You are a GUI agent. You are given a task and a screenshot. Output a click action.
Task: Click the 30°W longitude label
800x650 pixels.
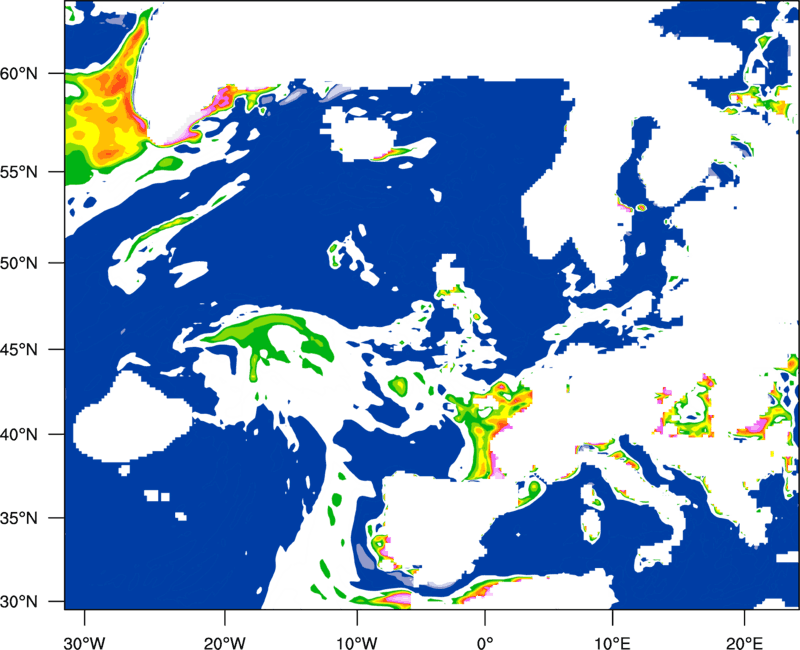point(84,643)
